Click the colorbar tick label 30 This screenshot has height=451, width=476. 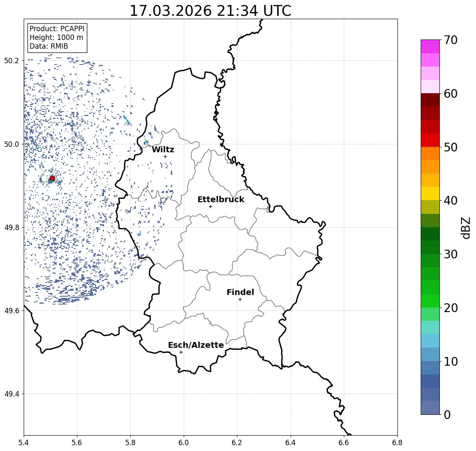click(x=451, y=254)
